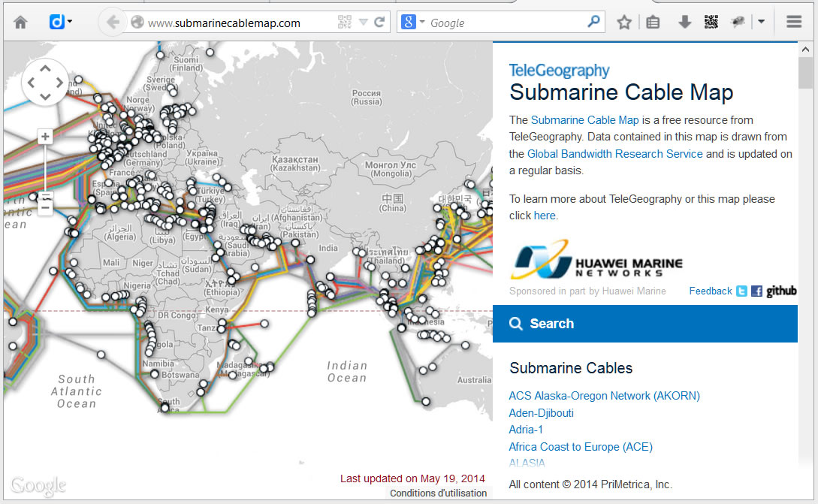Go back with the browser back arrow
This screenshot has width=818, height=504.
pyautogui.click(x=112, y=22)
